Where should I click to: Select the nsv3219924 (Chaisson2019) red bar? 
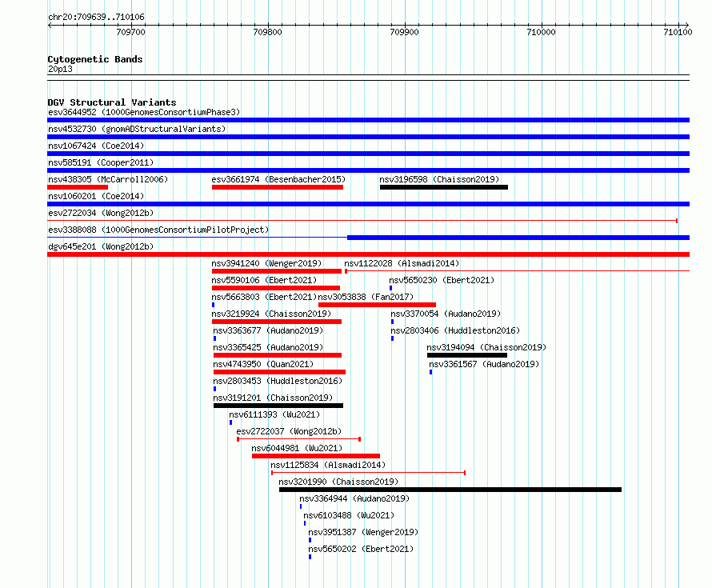(x=277, y=322)
